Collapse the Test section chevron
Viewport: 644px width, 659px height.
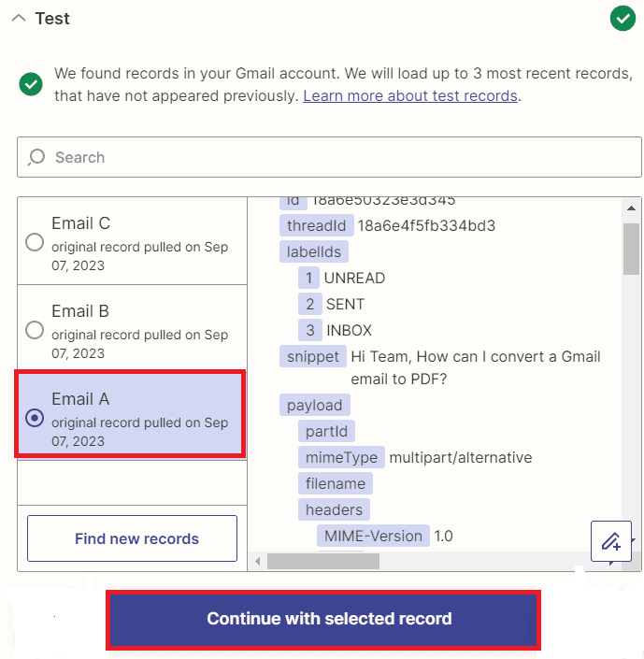19,19
